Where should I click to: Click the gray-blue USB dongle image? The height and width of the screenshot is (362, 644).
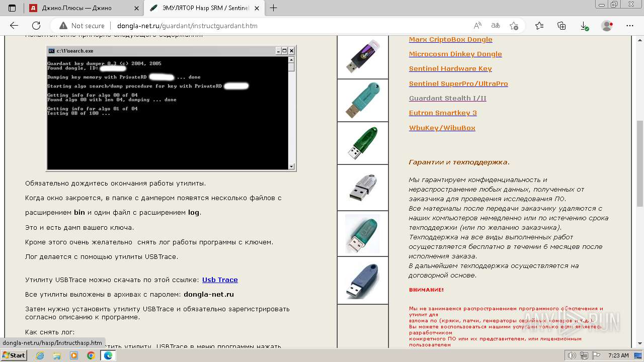tap(363, 281)
